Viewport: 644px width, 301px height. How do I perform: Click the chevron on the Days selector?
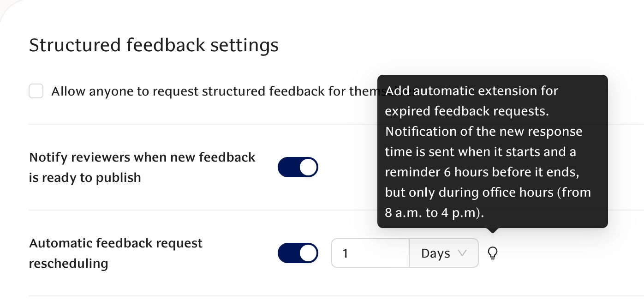click(x=463, y=253)
